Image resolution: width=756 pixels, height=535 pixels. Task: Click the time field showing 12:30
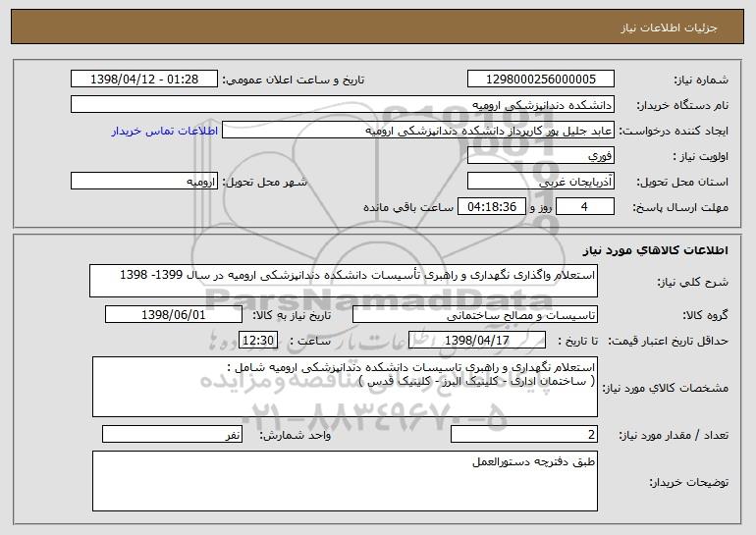pos(258,340)
